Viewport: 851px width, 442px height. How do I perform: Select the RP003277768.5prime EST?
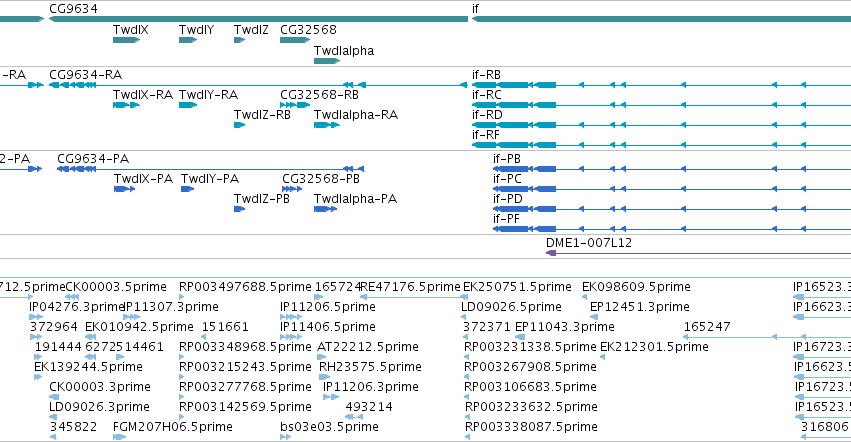(182, 397)
